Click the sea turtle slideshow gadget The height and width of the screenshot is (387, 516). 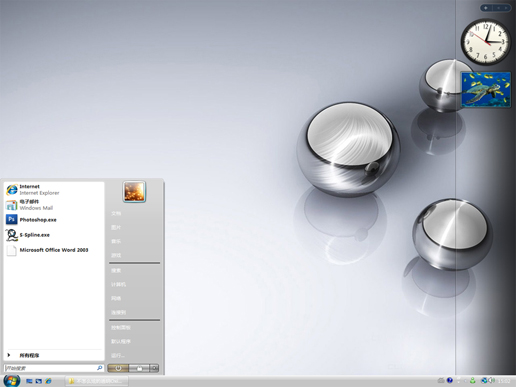pyautogui.click(x=486, y=90)
